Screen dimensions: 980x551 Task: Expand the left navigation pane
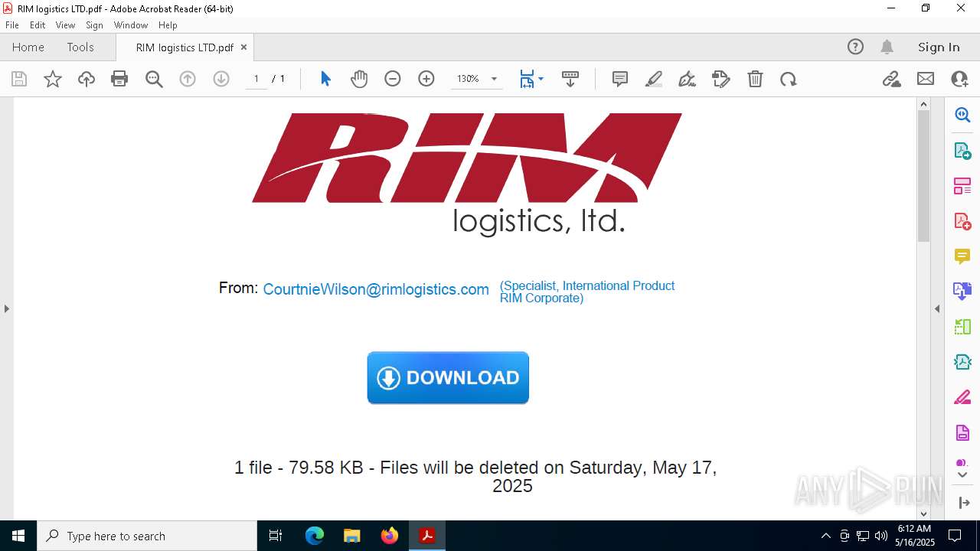(7, 308)
